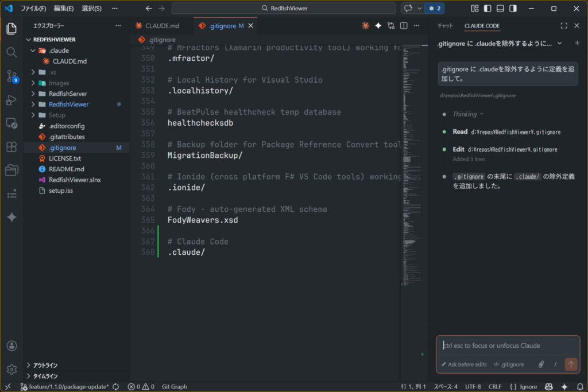
Task: Click notifications bell in status bar
Action: point(580,386)
